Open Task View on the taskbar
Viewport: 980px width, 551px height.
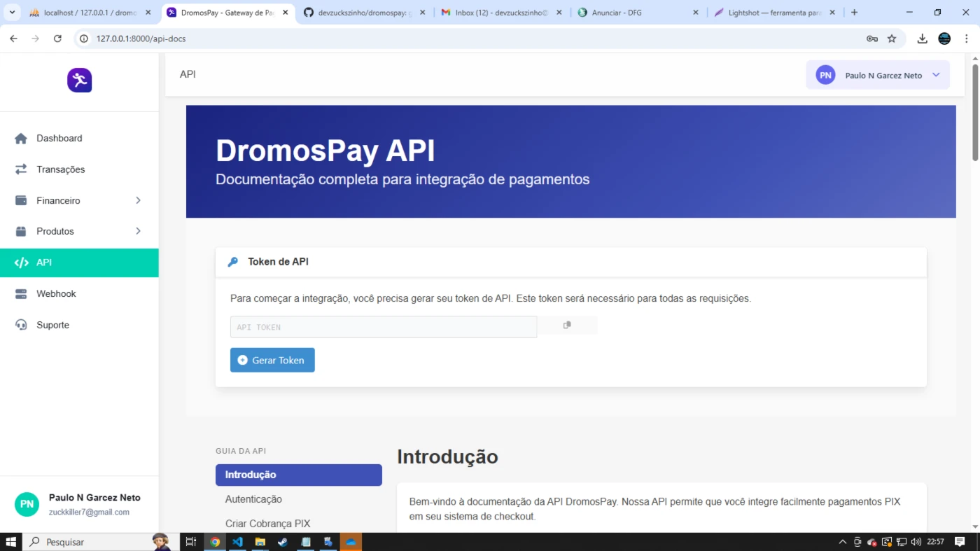click(x=190, y=542)
